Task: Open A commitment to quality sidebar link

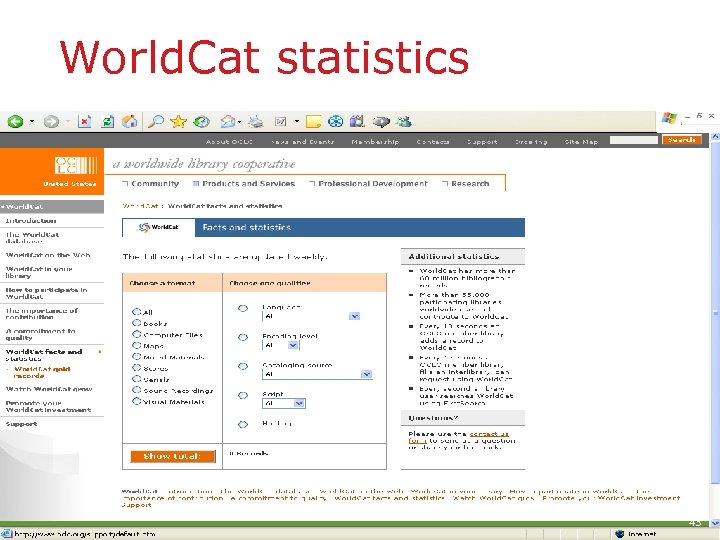Action: click(x=40, y=334)
